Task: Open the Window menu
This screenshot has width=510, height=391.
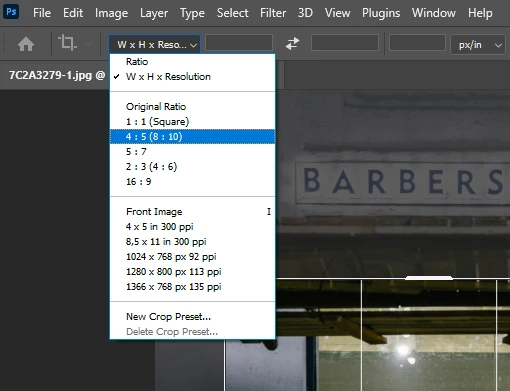Action: (x=434, y=13)
